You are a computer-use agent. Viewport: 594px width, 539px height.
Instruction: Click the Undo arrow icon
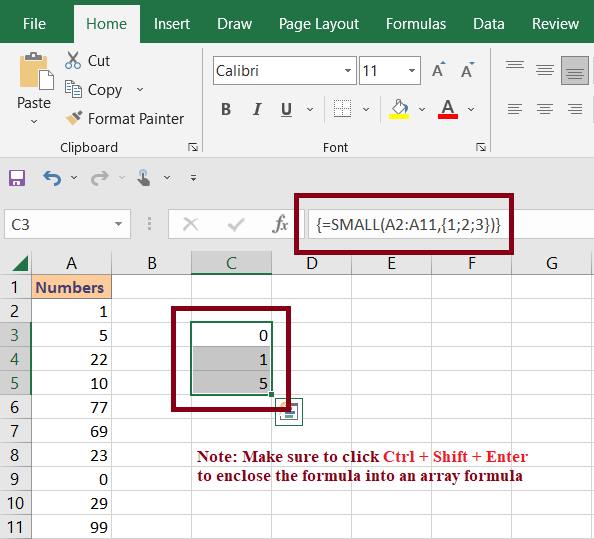coord(52,178)
